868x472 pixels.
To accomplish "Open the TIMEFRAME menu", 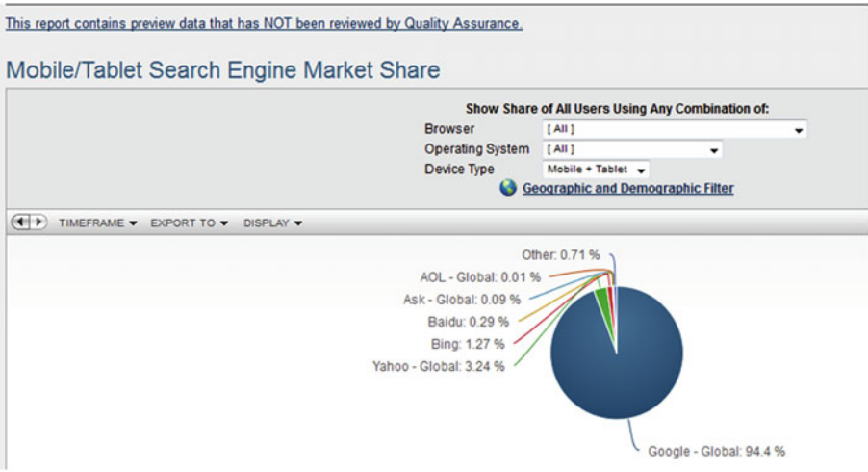I will click(x=97, y=223).
